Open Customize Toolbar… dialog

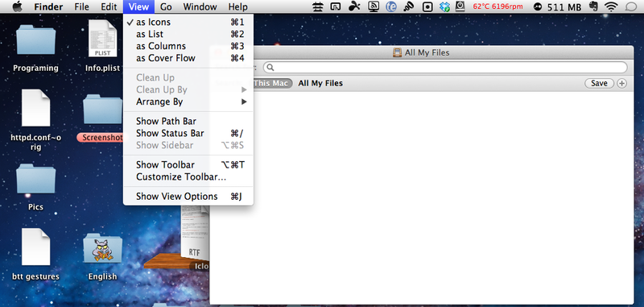tap(188, 176)
